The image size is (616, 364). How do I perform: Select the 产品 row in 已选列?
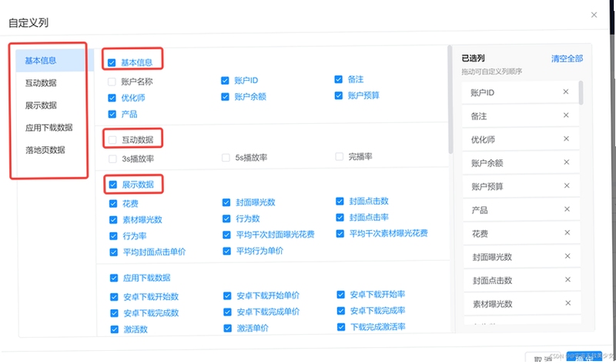[521, 210]
